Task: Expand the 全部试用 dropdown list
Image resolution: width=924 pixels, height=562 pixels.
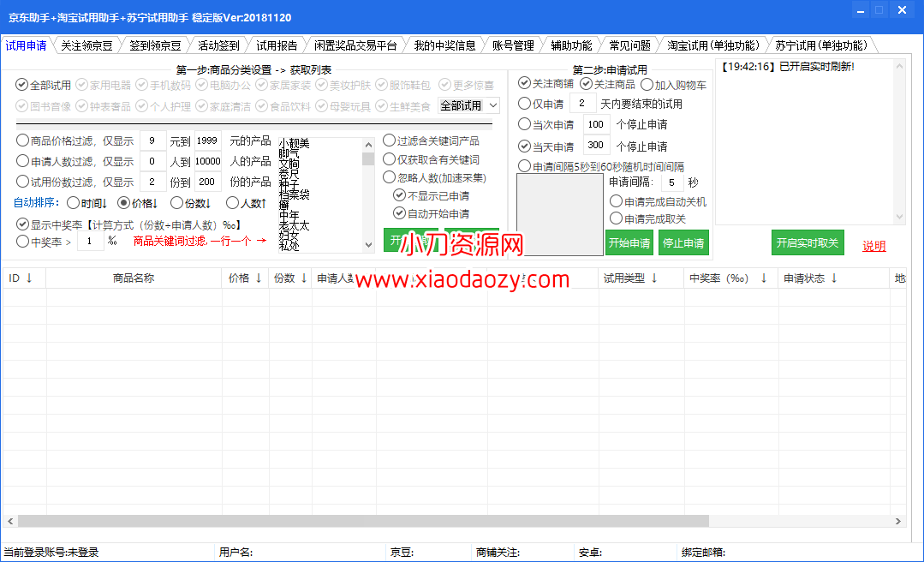Action: point(493,105)
